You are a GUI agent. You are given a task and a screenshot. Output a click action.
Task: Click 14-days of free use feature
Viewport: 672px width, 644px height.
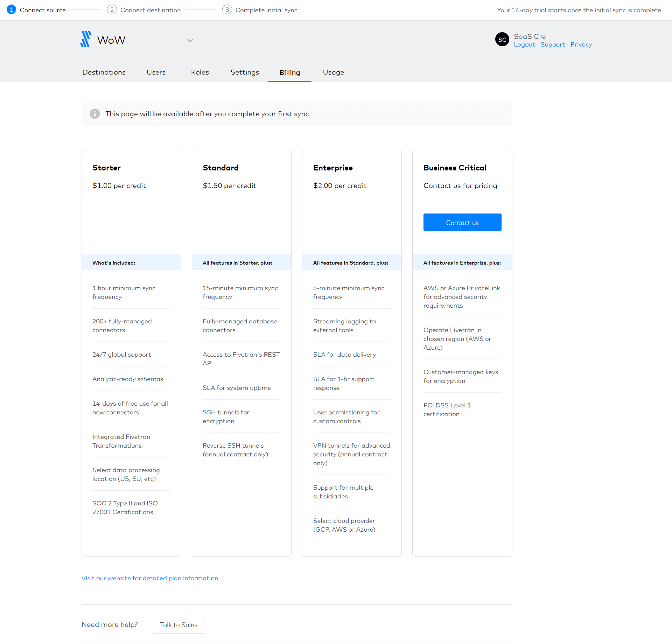(x=130, y=408)
